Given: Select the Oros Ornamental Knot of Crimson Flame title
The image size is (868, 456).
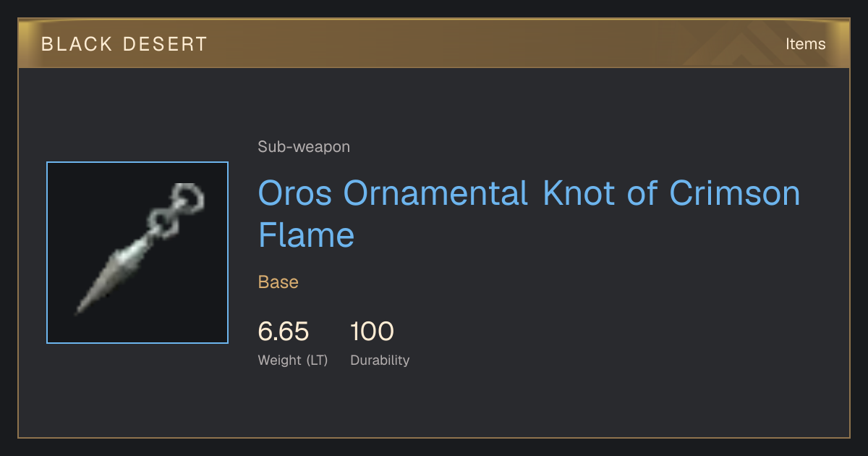Looking at the screenshot, I should tap(529, 214).
